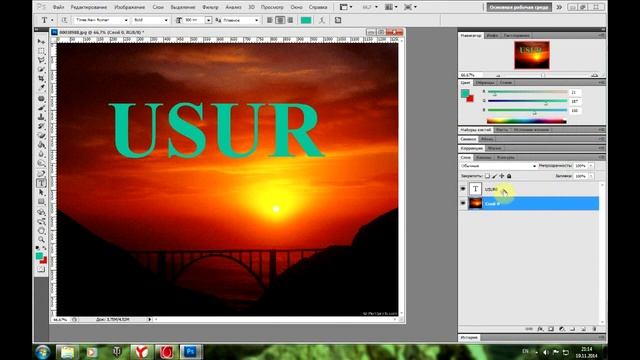The image size is (640, 360).
Task: Open the Редактирование menu
Action: [89, 7]
